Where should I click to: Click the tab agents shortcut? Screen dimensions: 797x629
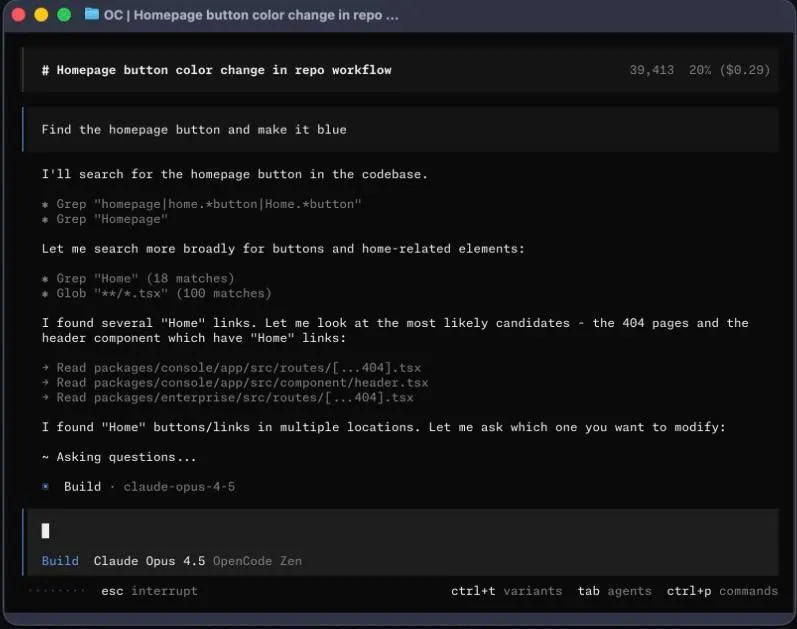tap(615, 591)
